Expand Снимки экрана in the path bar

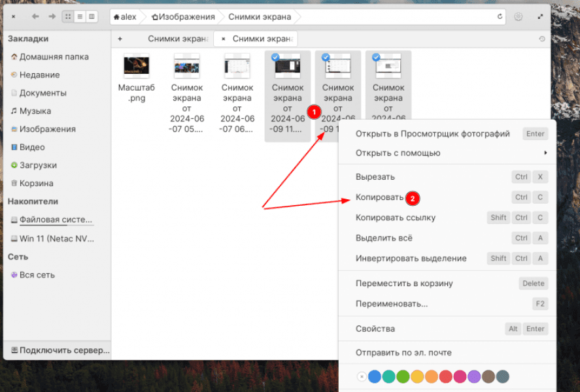click(259, 16)
